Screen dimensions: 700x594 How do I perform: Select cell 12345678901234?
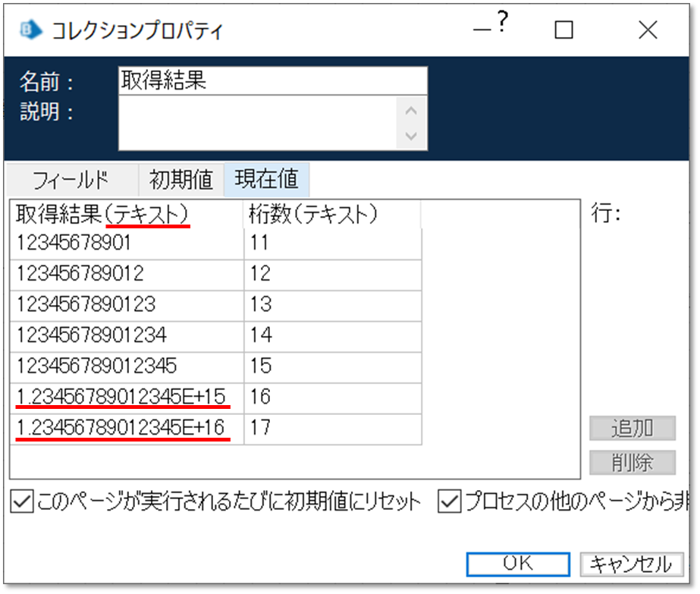(127, 336)
